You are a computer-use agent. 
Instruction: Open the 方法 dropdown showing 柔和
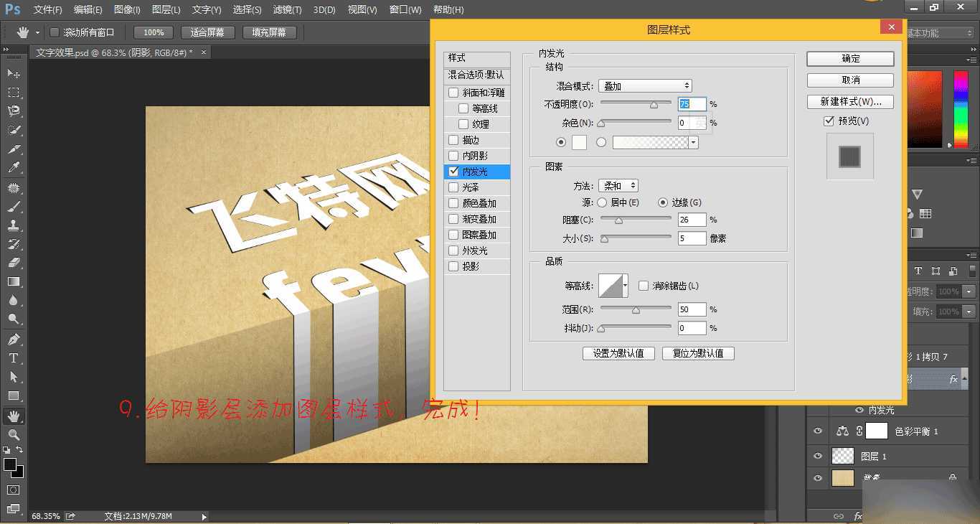tap(618, 185)
